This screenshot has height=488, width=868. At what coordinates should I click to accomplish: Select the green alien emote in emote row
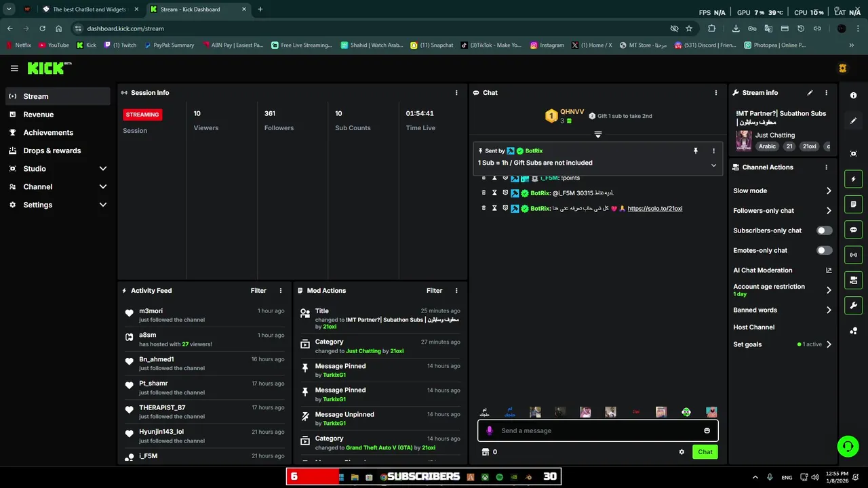[x=686, y=412]
